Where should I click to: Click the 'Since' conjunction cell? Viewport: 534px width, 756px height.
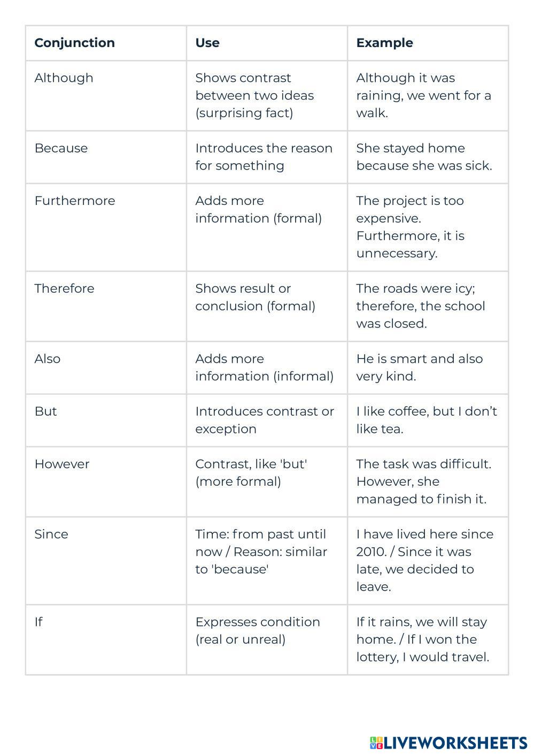tap(51, 534)
